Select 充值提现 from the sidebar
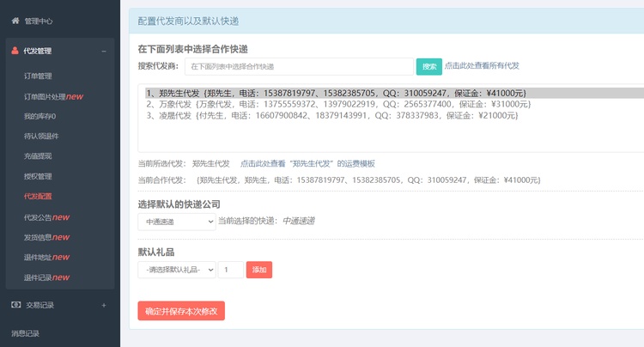The width and height of the screenshot is (644, 347). 38,156
